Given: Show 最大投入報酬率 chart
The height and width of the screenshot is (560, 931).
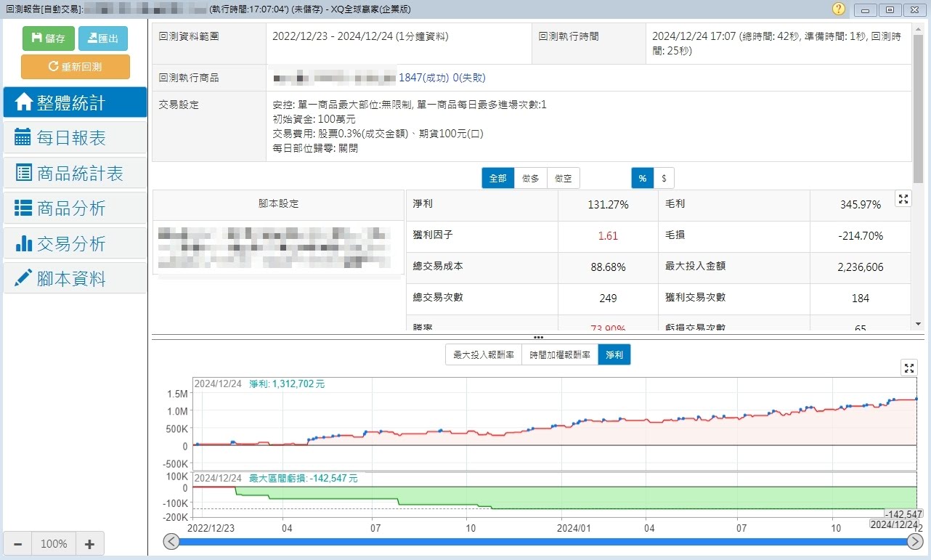Looking at the screenshot, I should (484, 355).
